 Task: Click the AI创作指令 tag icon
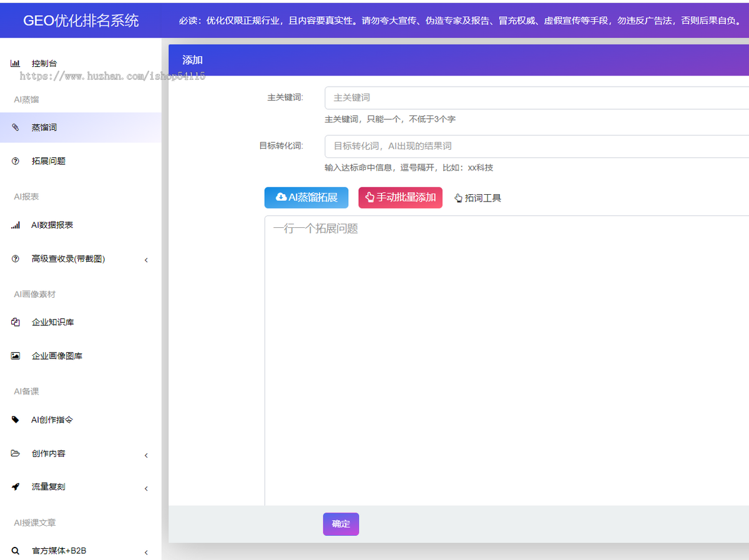coord(15,420)
